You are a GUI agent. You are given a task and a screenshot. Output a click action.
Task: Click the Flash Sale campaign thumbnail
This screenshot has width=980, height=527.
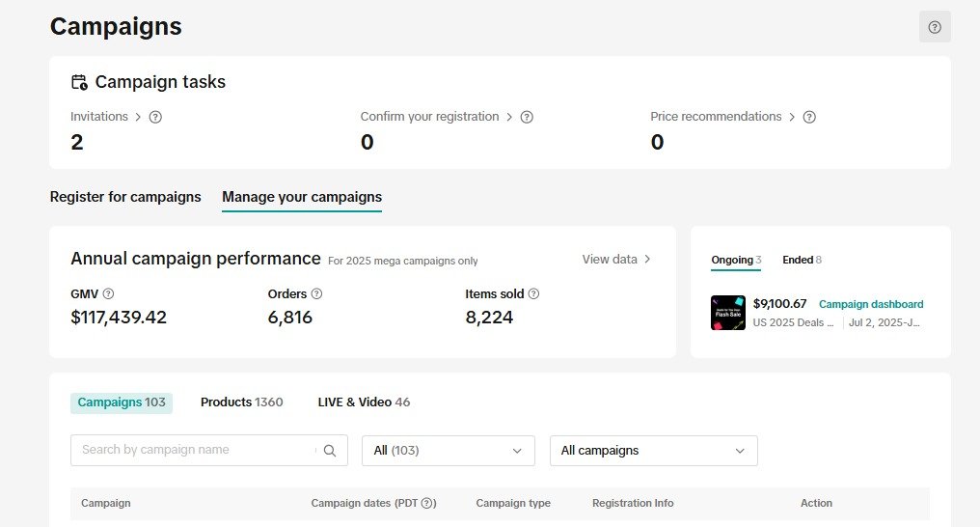point(727,313)
